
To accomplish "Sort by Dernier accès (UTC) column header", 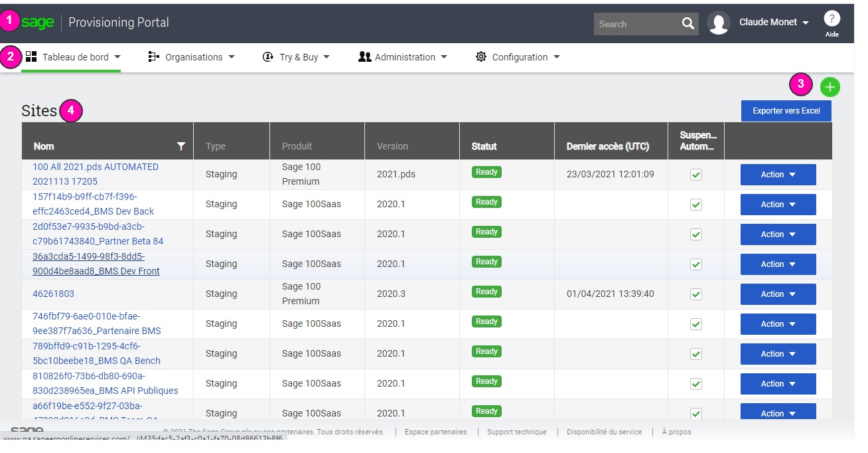I will [608, 146].
